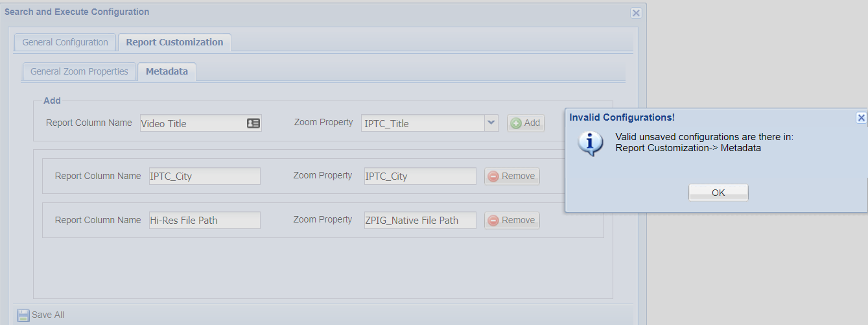
Task: Click the blue info icon in the dialog
Action: point(590,143)
